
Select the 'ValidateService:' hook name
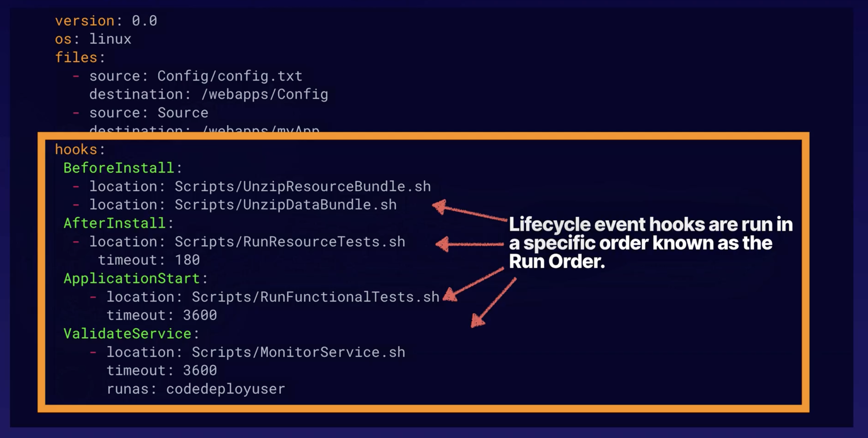(x=131, y=334)
